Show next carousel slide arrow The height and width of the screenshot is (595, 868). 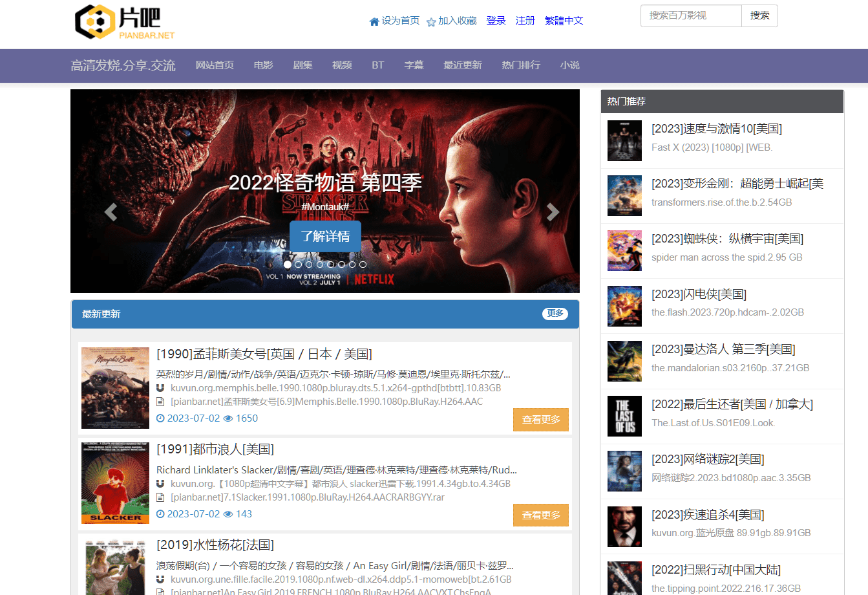pyautogui.click(x=553, y=212)
